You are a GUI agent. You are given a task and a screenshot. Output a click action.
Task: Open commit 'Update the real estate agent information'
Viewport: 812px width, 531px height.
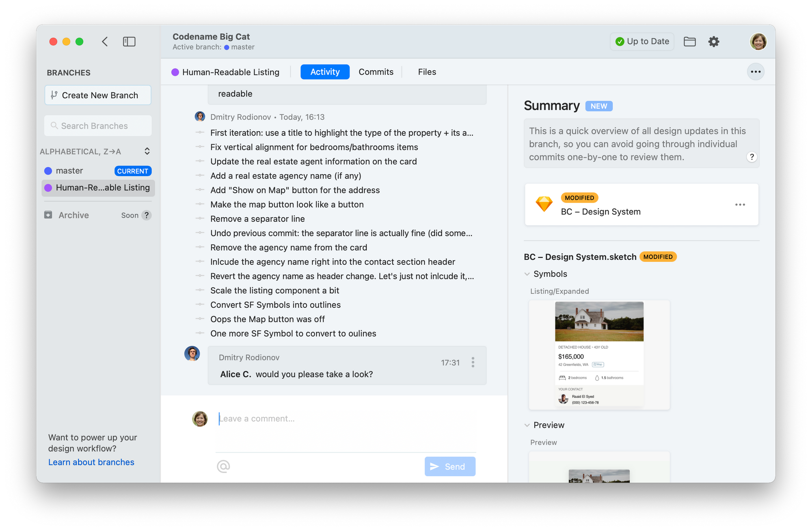(x=313, y=162)
